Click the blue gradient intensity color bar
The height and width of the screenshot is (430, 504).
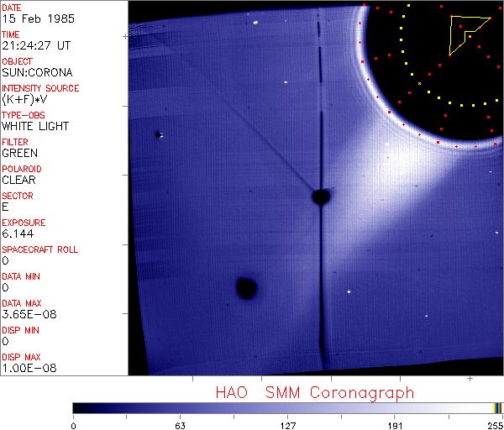[287, 408]
